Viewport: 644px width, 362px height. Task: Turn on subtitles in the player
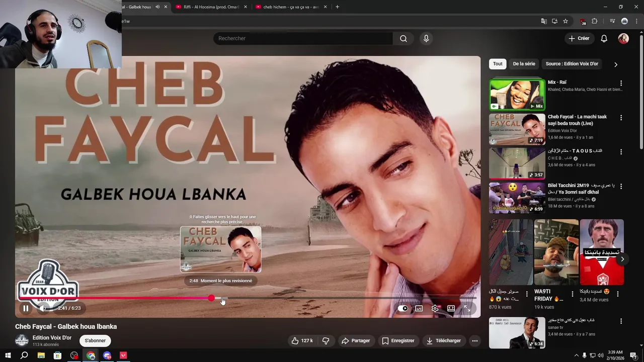point(419,308)
